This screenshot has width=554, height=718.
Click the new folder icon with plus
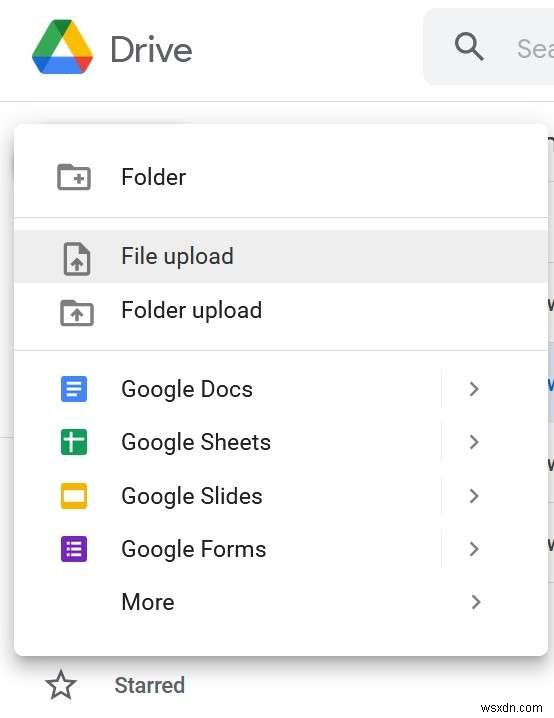point(74,177)
